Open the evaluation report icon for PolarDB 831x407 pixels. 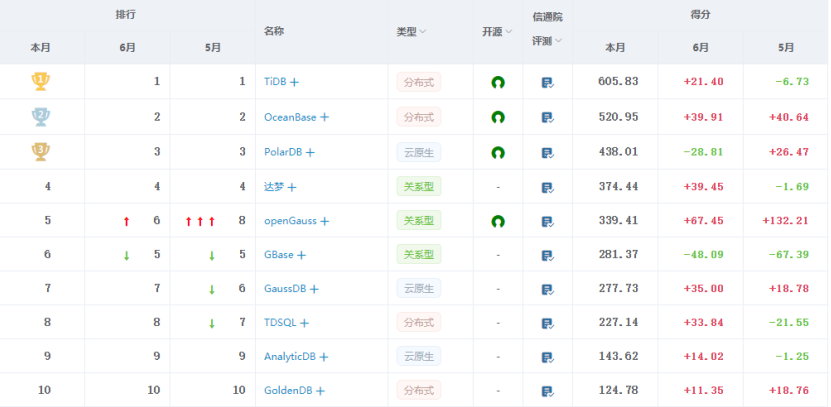[547, 153]
